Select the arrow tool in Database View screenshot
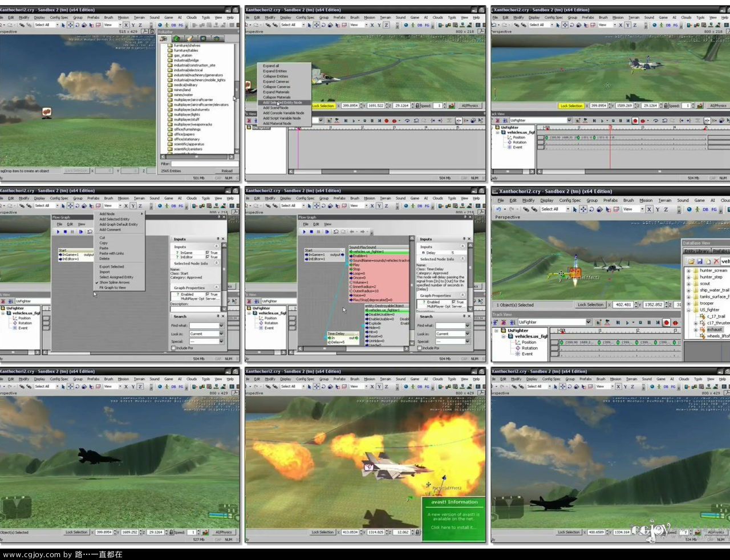Image resolution: width=730 pixels, height=560 pixels. click(575, 209)
